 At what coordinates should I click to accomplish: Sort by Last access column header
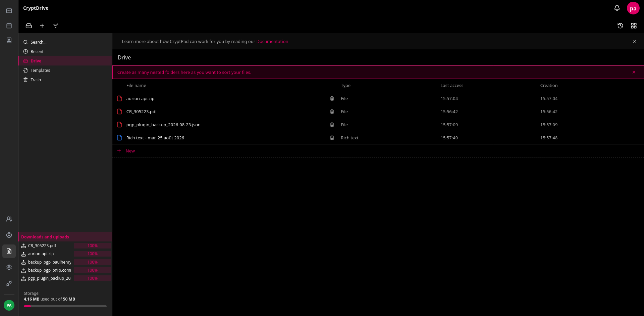tap(452, 85)
